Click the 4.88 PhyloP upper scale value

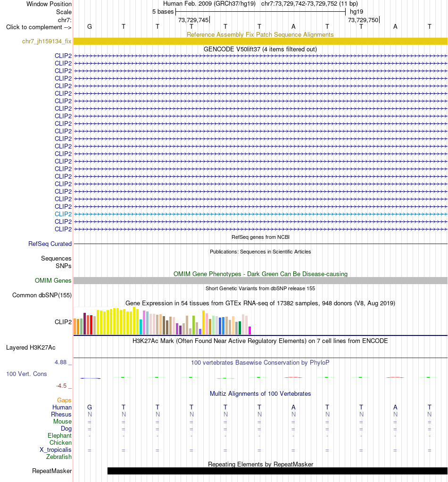[61, 362]
